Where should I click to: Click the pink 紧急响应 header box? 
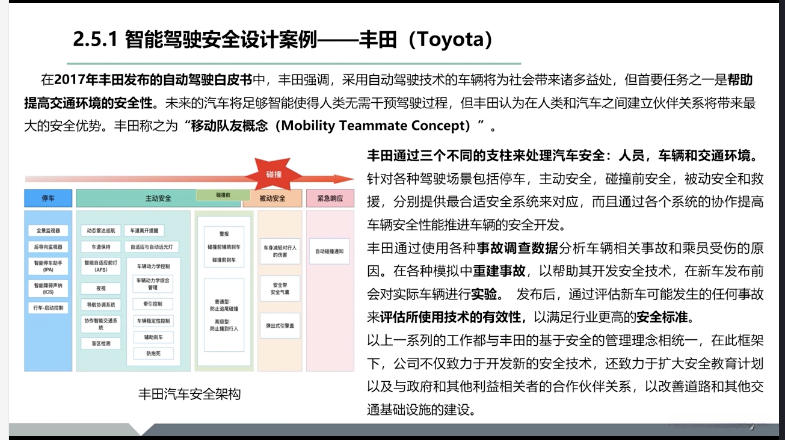[330, 198]
